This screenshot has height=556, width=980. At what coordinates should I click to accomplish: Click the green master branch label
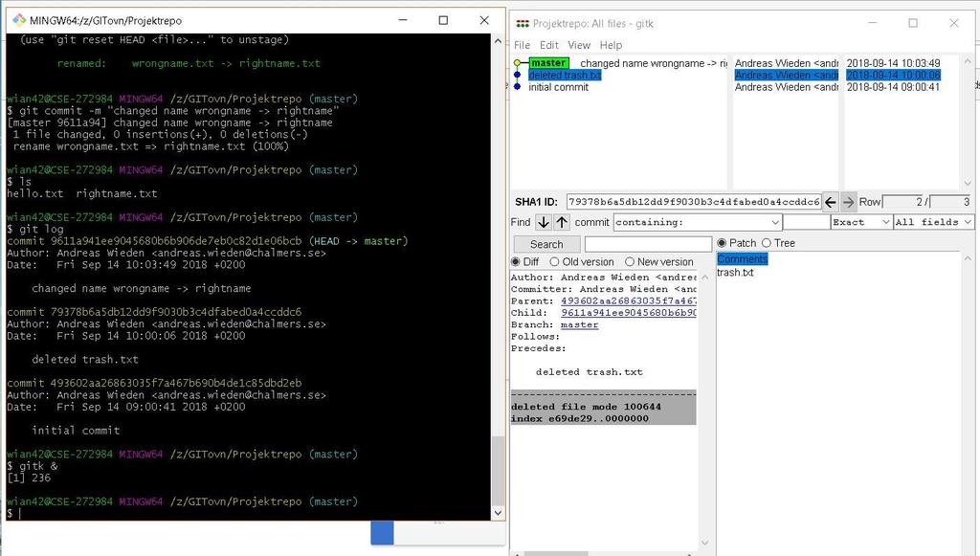[x=548, y=63]
